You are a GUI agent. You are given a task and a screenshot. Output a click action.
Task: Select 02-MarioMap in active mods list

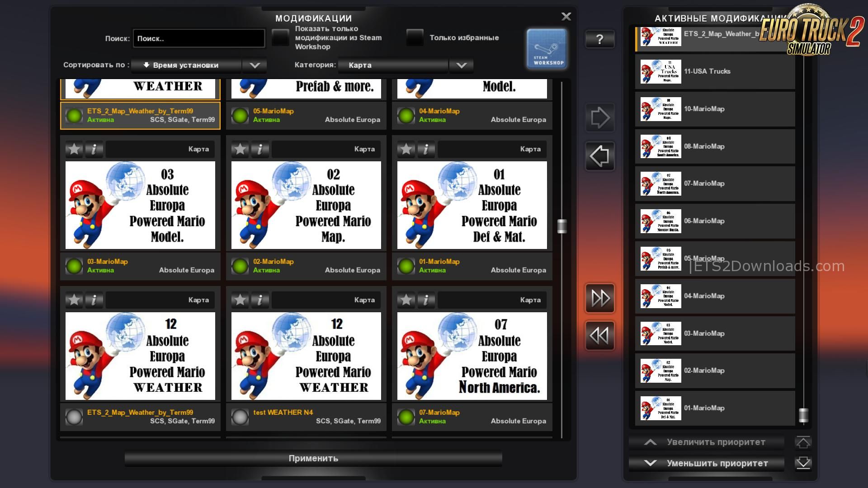[715, 371]
